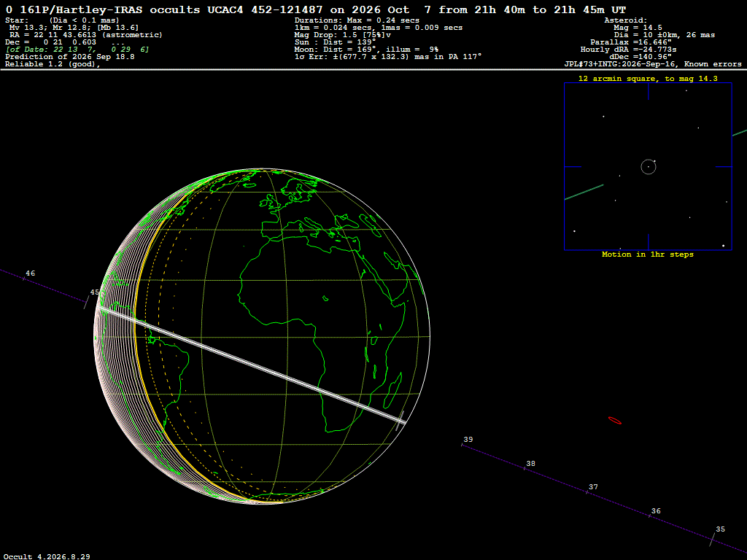Image resolution: width=747 pixels, height=560 pixels.
Task: Click the 37 minute tick marker
Action: pos(587,492)
